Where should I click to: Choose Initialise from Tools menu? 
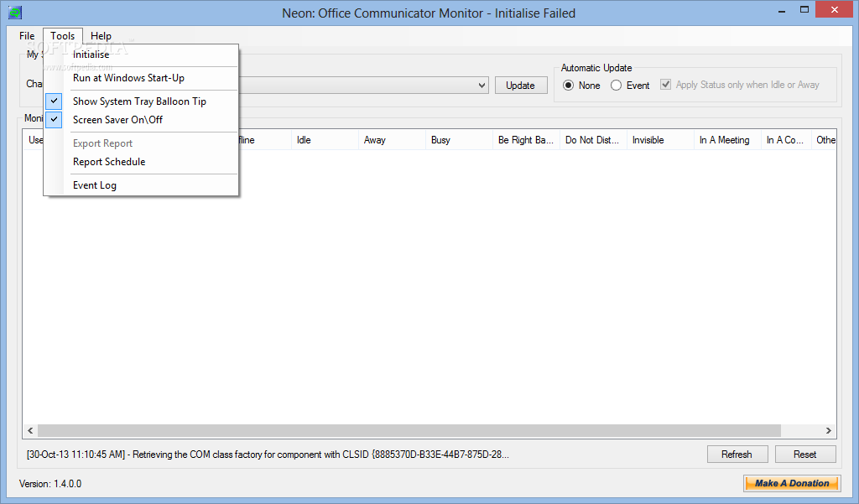point(141,55)
